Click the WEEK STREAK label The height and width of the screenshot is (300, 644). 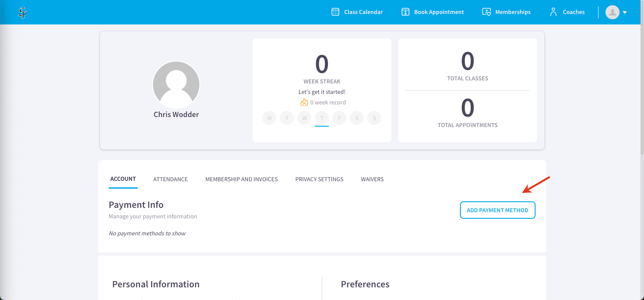coord(322,81)
